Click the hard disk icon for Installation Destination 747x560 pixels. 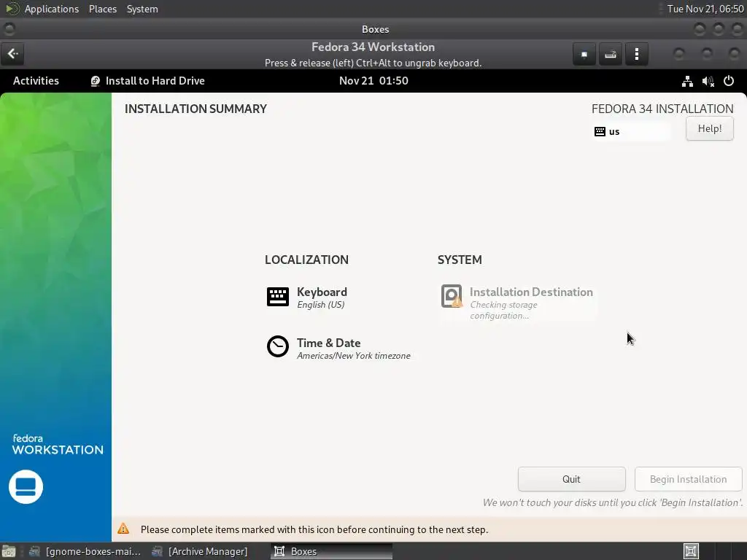(x=451, y=296)
